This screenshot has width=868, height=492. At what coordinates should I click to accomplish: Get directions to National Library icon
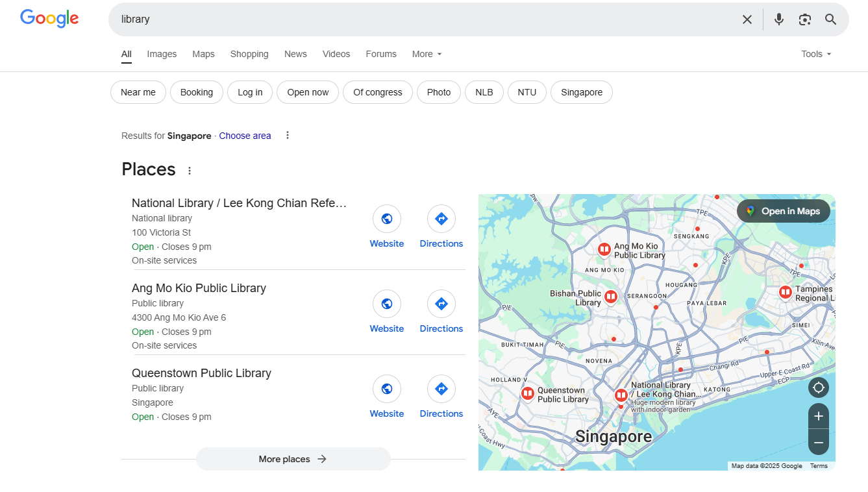441,219
